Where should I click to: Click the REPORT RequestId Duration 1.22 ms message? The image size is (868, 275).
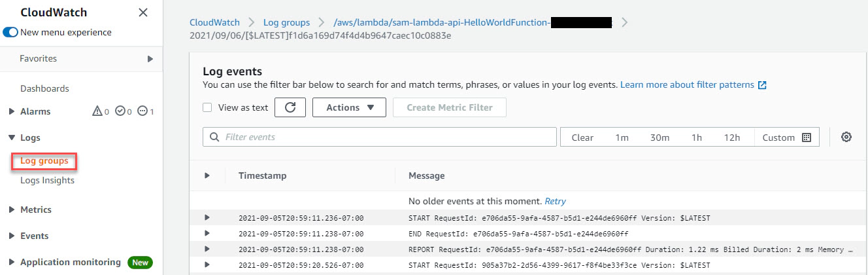(631, 249)
